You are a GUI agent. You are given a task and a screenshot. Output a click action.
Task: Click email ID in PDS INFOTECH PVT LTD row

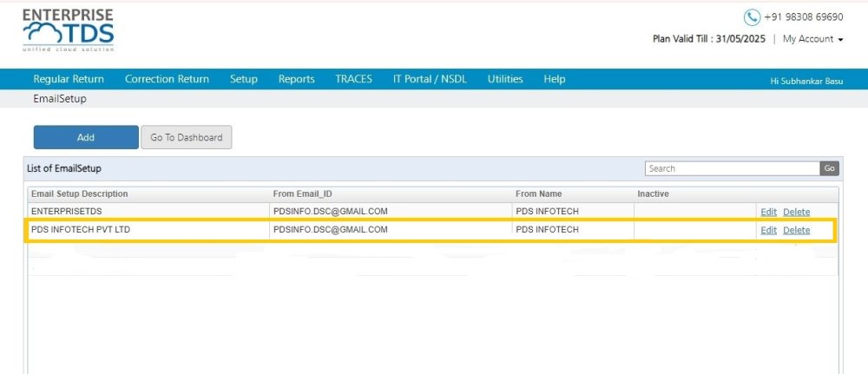(330, 230)
